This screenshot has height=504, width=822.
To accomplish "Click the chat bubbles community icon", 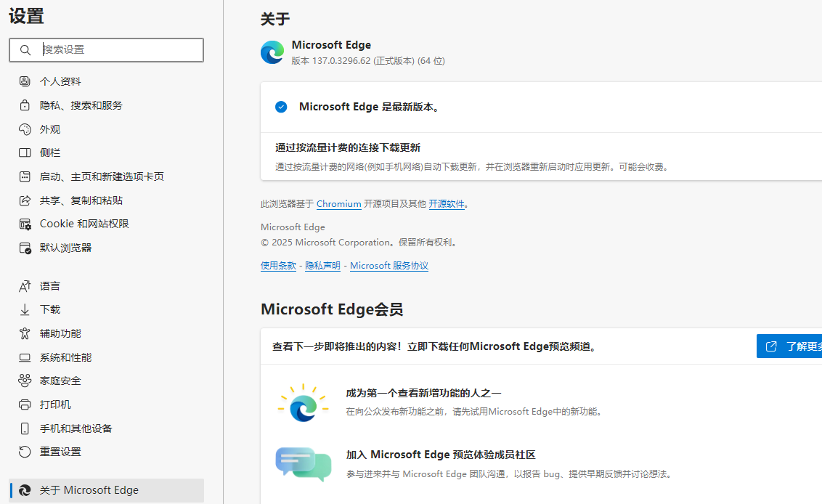I will point(304,464).
